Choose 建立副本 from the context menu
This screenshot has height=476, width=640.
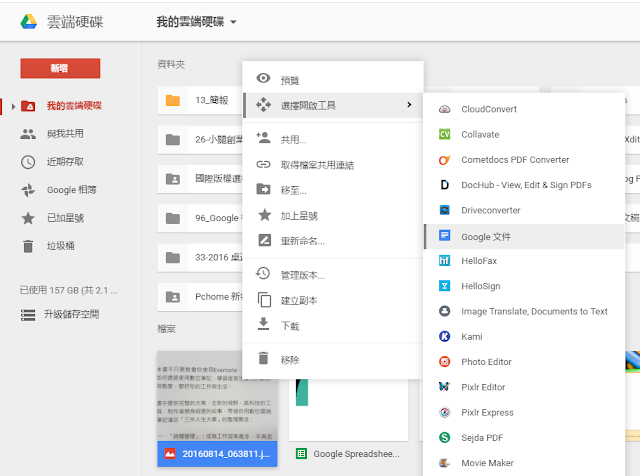[x=333, y=300]
